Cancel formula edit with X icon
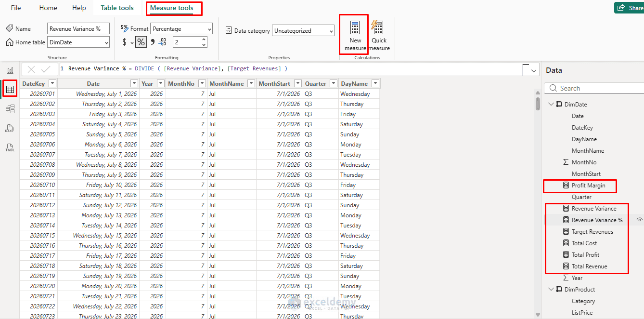This screenshot has width=644, height=319. tap(31, 69)
